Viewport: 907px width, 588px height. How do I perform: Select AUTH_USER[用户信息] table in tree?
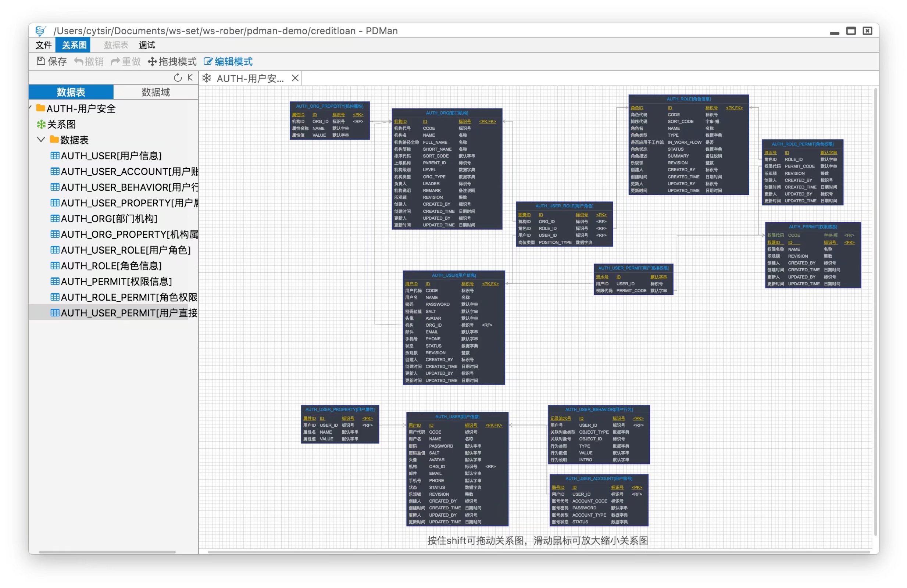pyautogui.click(x=111, y=156)
